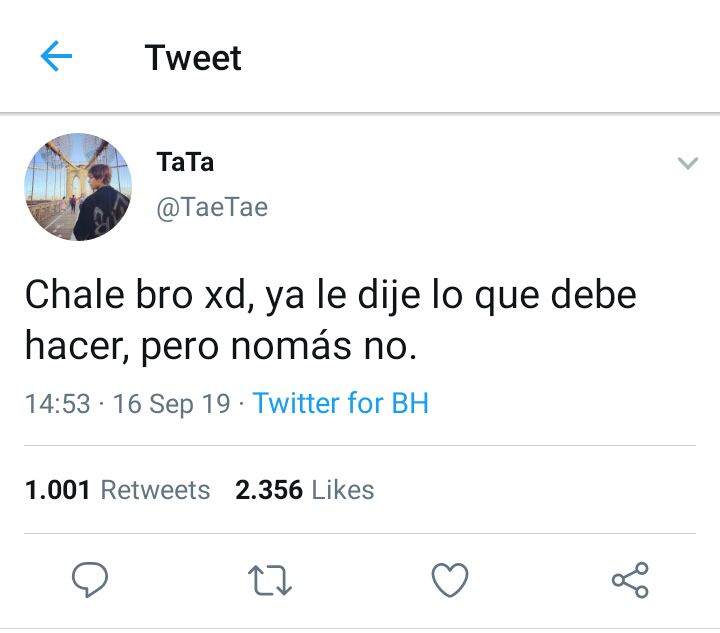Screen dimensions: 720x633
Task: Select the 14:53 timestamp
Action: [x=57, y=403]
